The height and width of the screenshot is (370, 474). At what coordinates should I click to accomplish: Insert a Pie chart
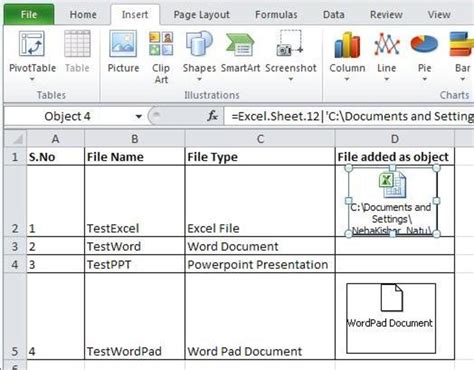pyautogui.click(x=424, y=44)
